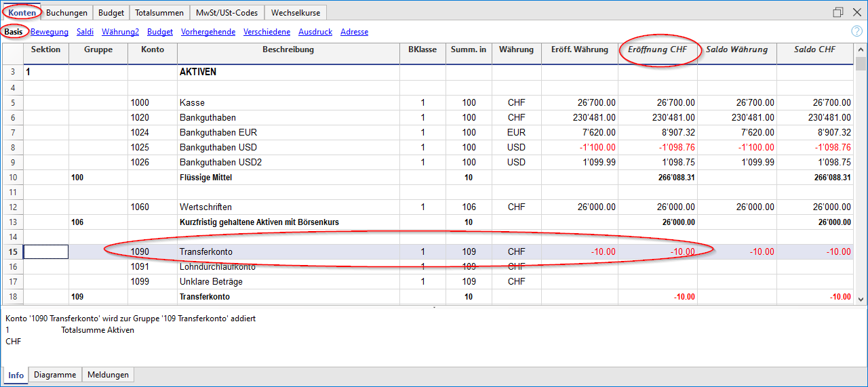868x387 pixels.
Task: Show the Meldungen bottom tab
Action: [x=108, y=375]
